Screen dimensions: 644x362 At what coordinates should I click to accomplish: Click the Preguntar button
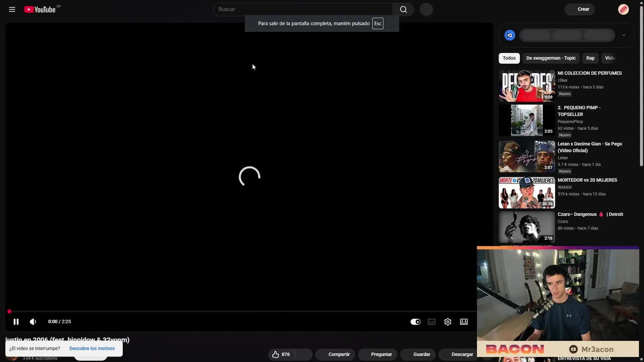coord(377,354)
